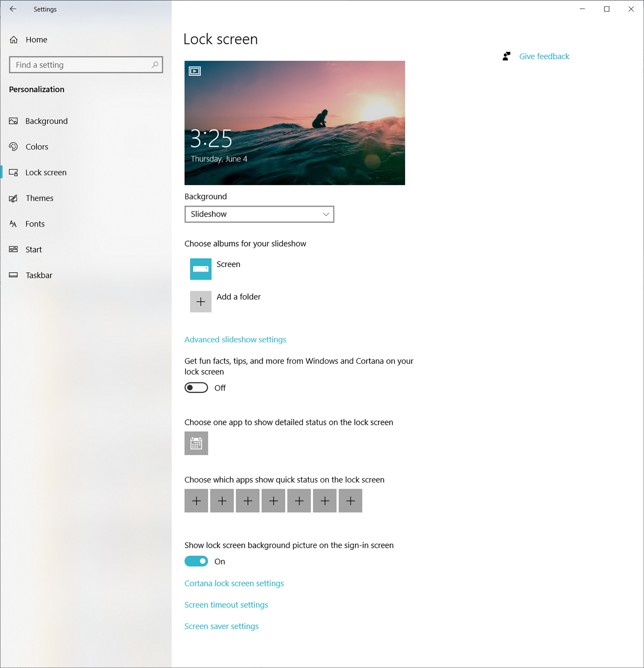This screenshot has height=668, width=644.
Task: Click the fourth quick status plus tile
Action: pos(273,501)
